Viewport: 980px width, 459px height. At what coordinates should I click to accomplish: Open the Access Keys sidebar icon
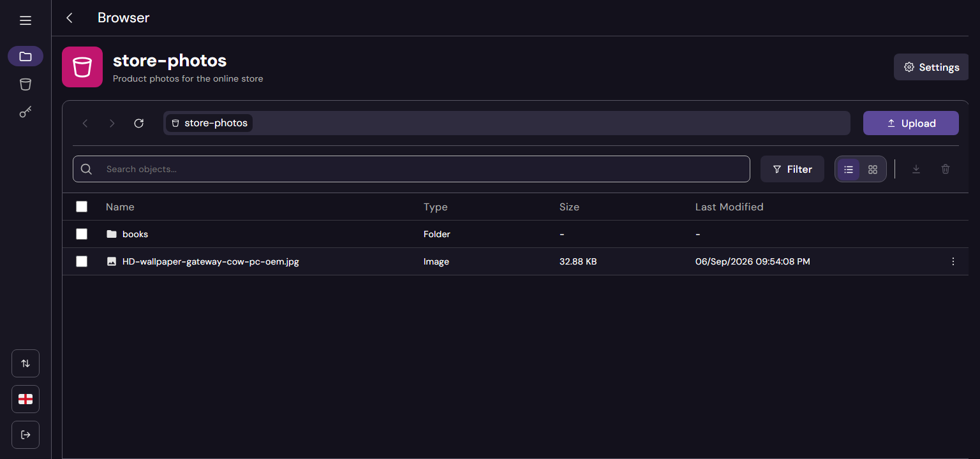[26, 112]
